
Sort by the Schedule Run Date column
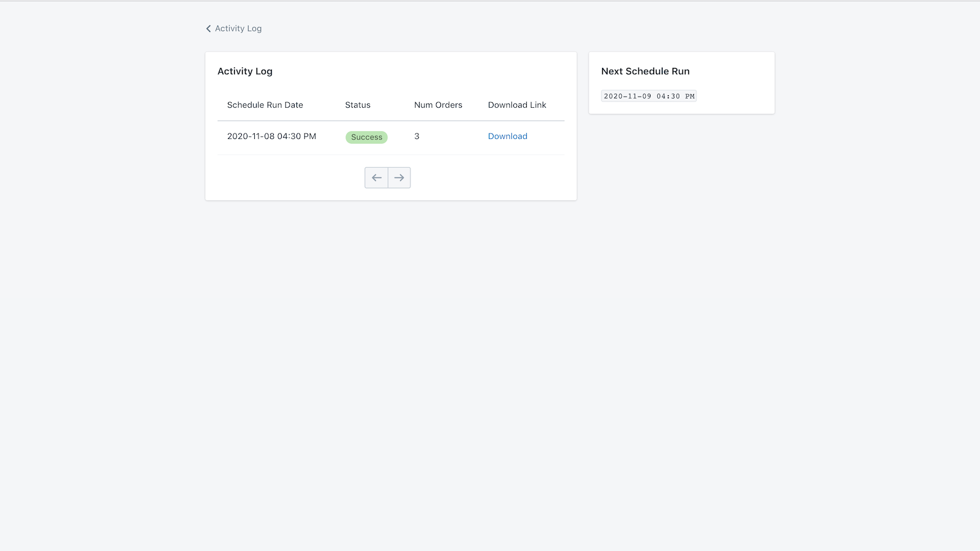pos(265,105)
